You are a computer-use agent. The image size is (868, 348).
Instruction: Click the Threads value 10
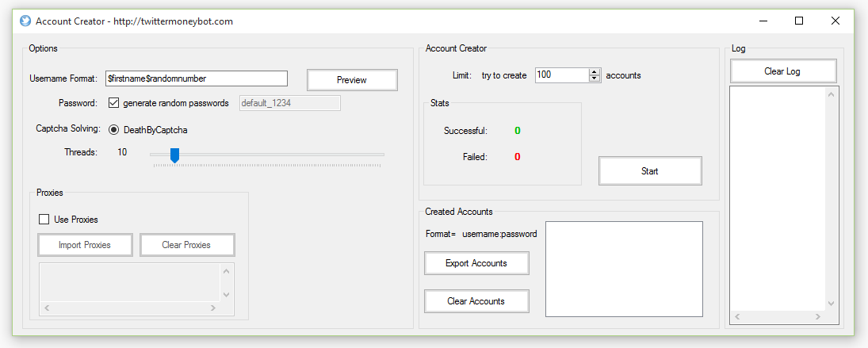[x=122, y=152]
